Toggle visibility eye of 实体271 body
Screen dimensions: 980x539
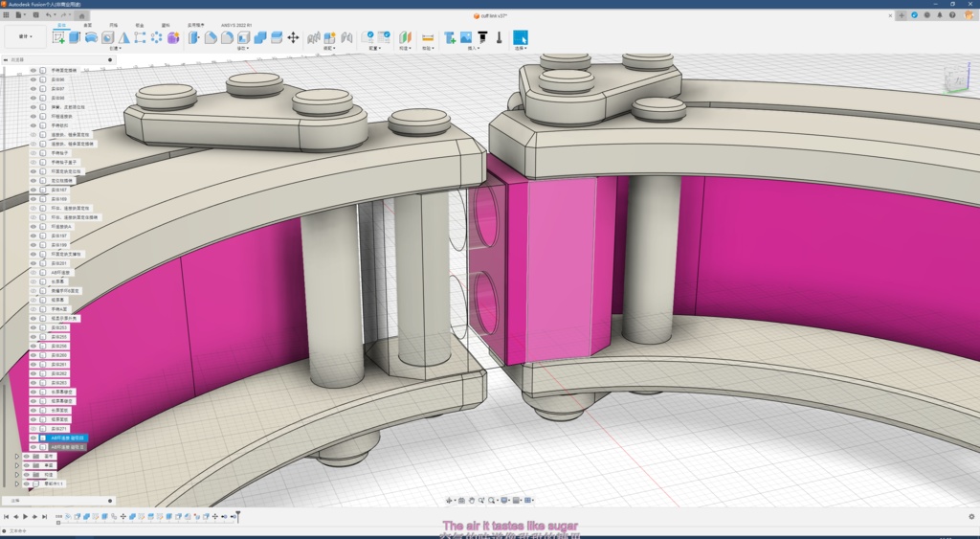[x=33, y=428]
